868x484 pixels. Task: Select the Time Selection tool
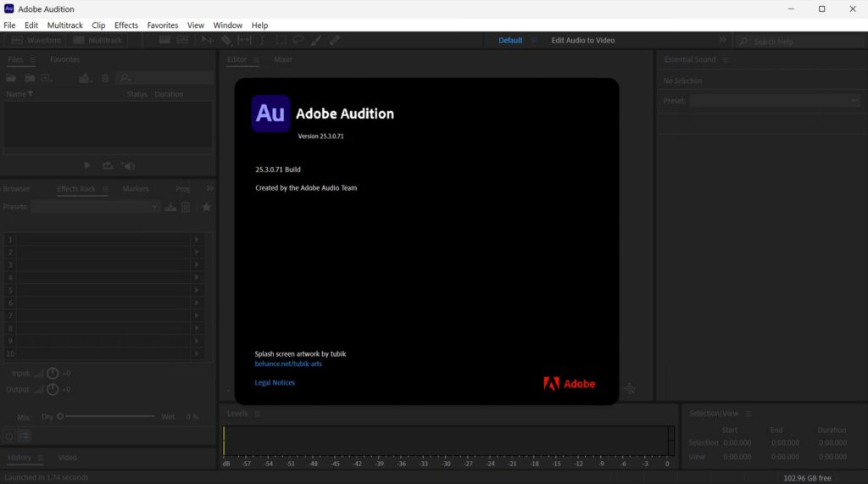tap(262, 40)
